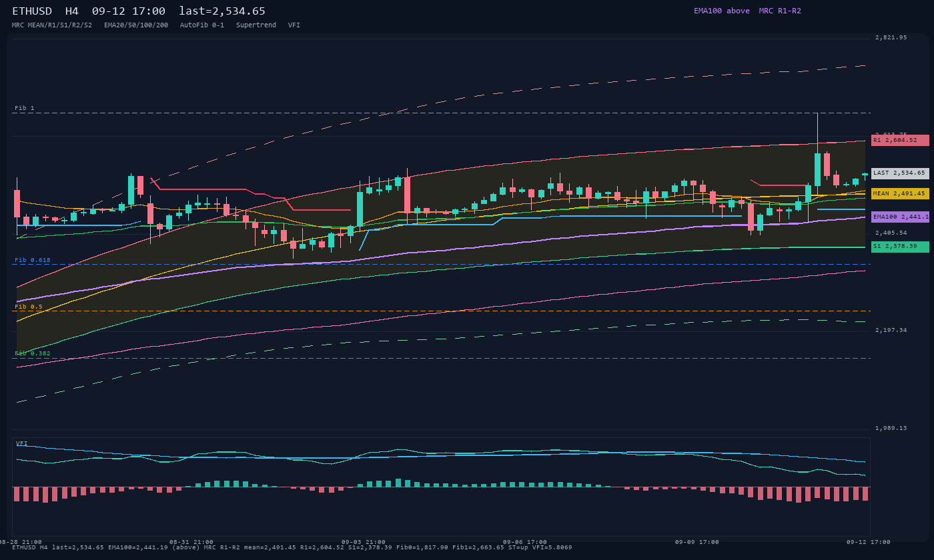934x560 pixels.
Task: Select the S1 2,378.39 price tag
Action: 900,247
